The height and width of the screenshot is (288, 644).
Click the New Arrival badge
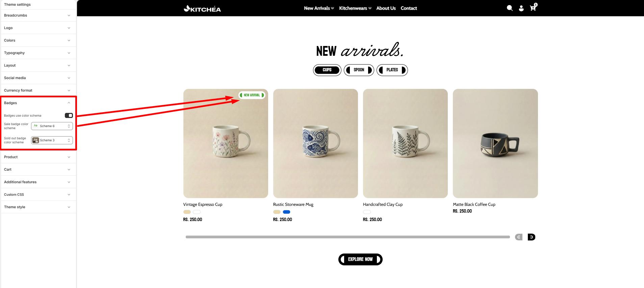(x=252, y=95)
